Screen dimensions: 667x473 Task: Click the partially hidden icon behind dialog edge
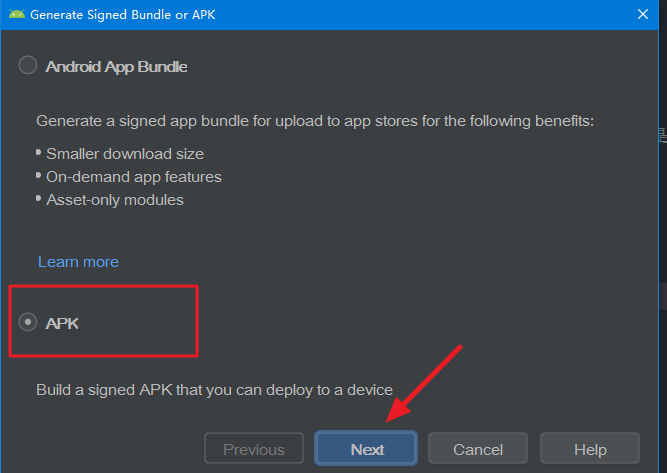(x=663, y=135)
